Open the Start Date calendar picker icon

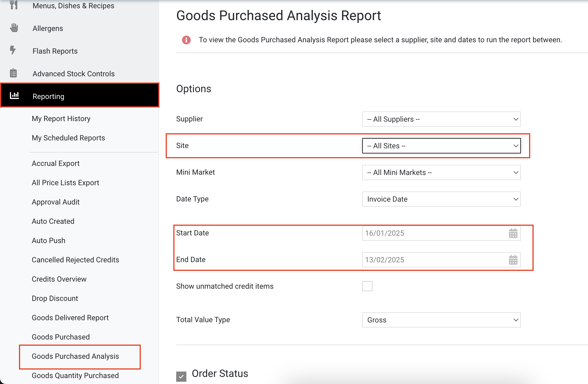[x=513, y=233]
